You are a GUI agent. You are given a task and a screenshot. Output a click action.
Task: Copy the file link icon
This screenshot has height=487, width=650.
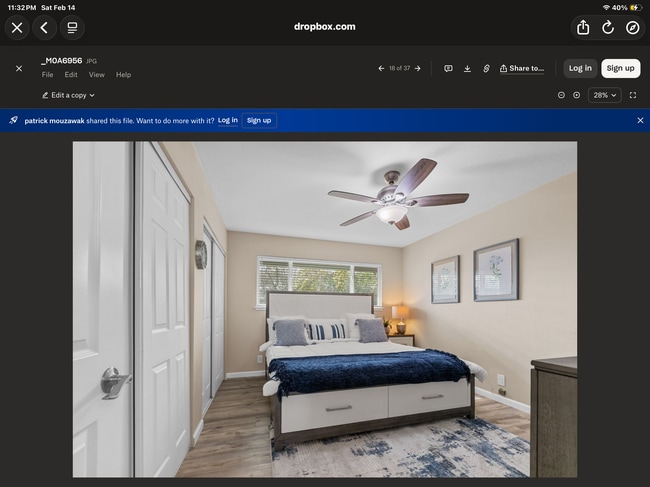point(486,68)
